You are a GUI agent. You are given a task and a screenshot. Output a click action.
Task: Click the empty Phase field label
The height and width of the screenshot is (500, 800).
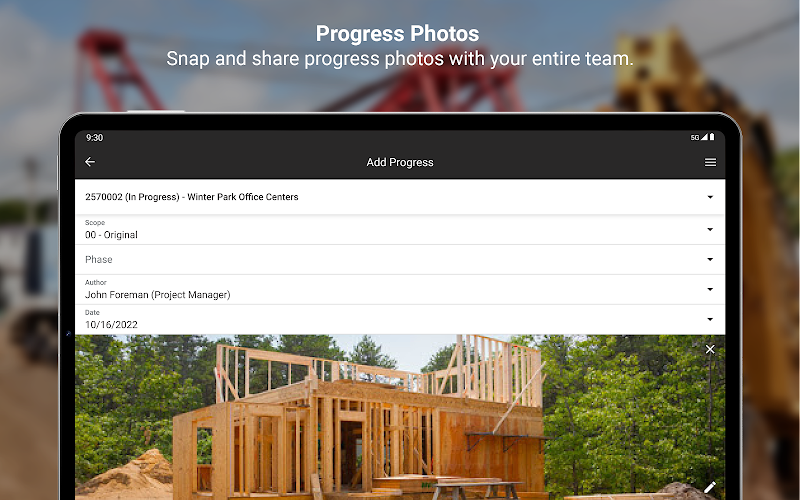coord(98,259)
